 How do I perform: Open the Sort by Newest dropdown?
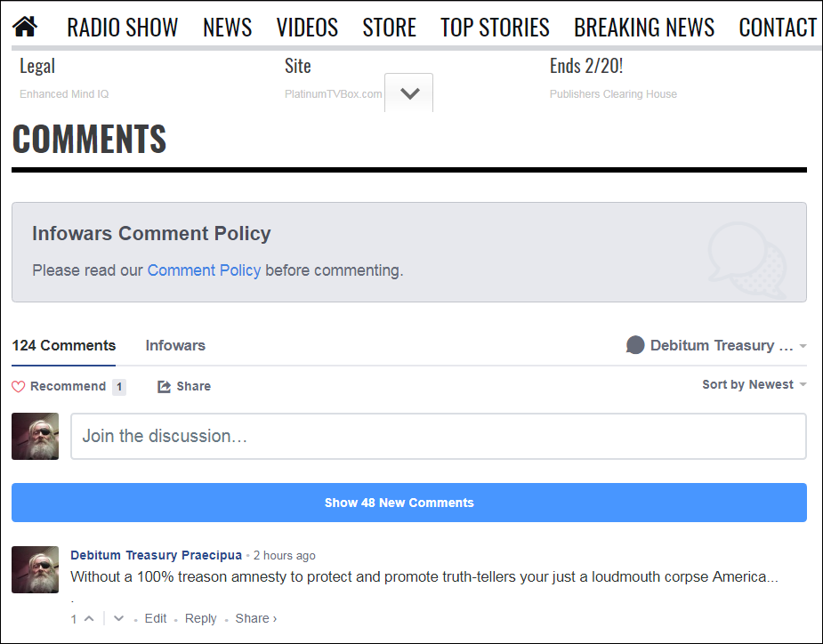[x=754, y=385]
